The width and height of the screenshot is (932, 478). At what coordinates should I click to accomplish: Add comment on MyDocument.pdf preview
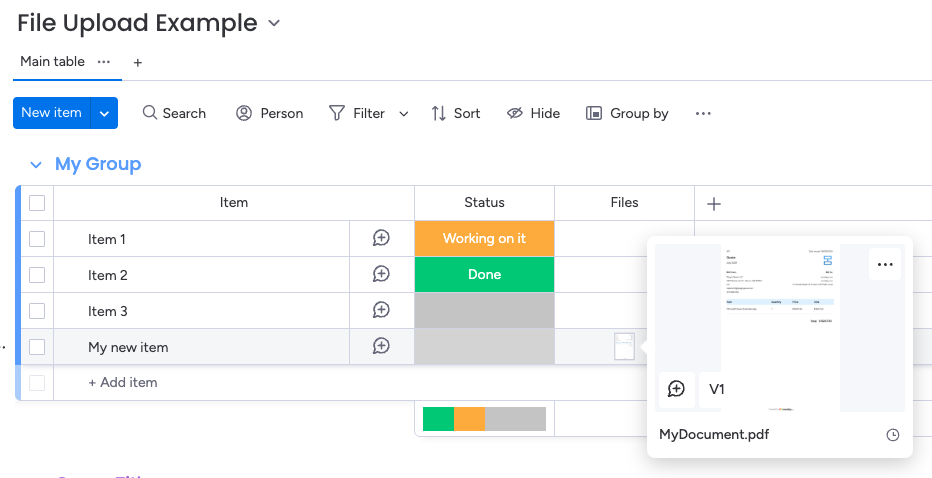[x=676, y=389]
